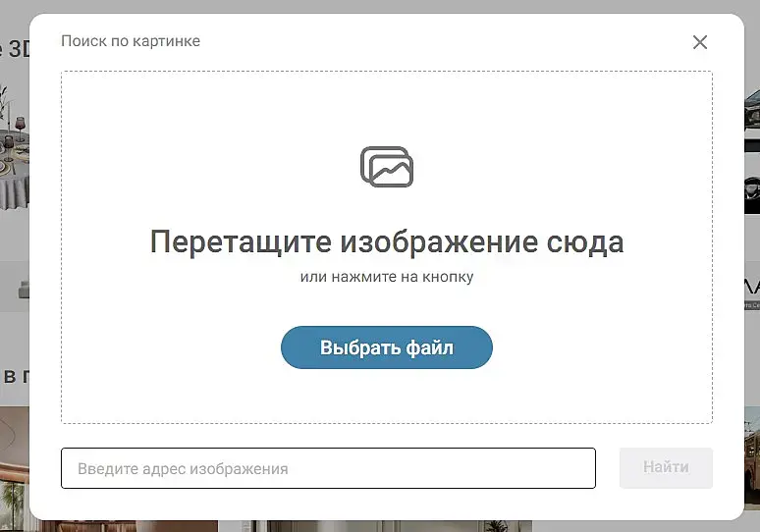This screenshot has width=760, height=532.
Task: Click the Поиск по картинке dialog title
Action: [x=131, y=41]
